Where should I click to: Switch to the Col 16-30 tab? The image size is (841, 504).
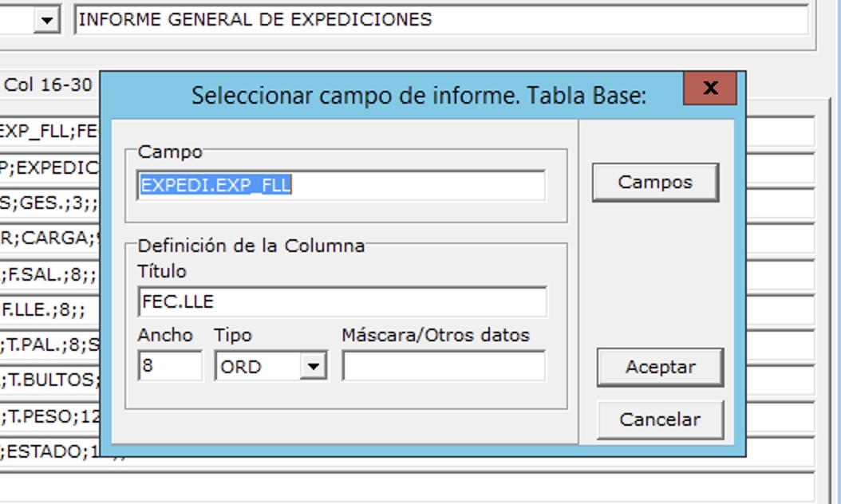pyautogui.click(x=49, y=85)
